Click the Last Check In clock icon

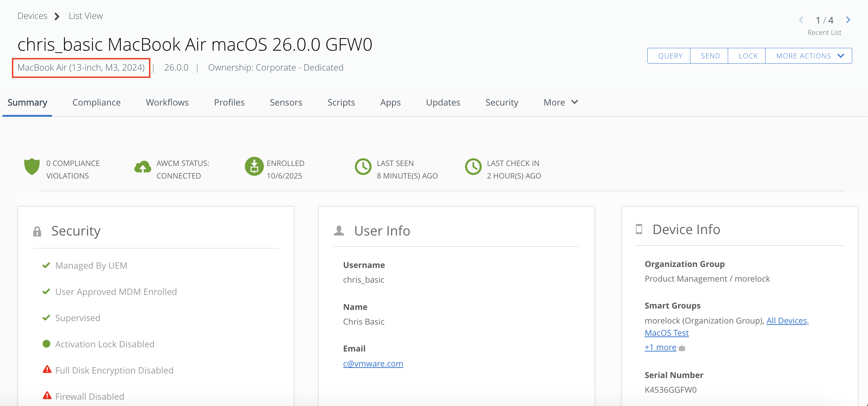[x=473, y=167]
